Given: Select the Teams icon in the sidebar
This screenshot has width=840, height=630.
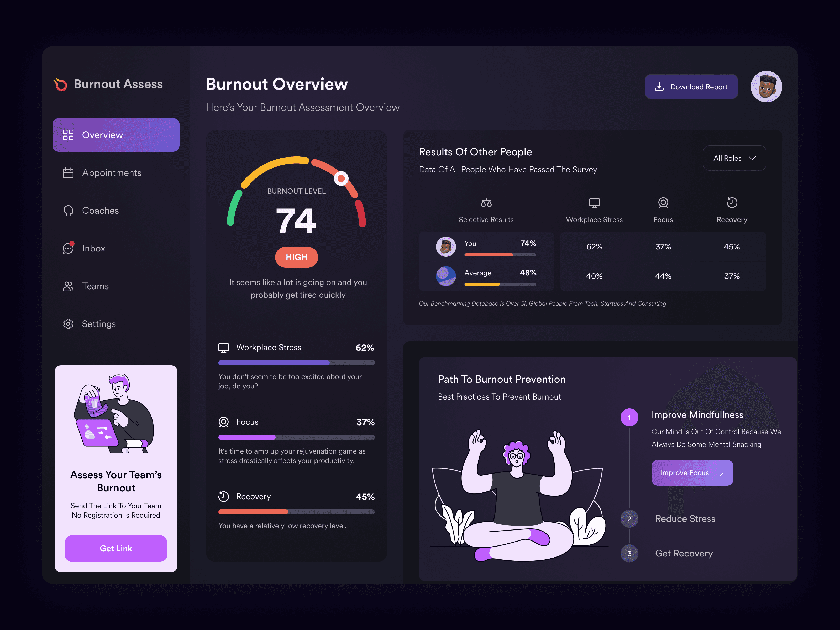Looking at the screenshot, I should [68, 286].
